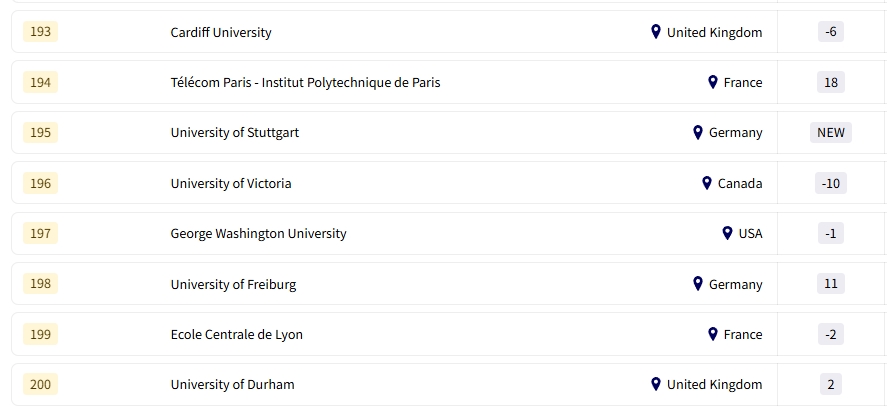Image resolution: width=887 pixels, height=413 pixels.
Task: Open Télécom Paris - Institut Polytechnique de Paris
Action: pyautogui.click(x=305, y=82)
